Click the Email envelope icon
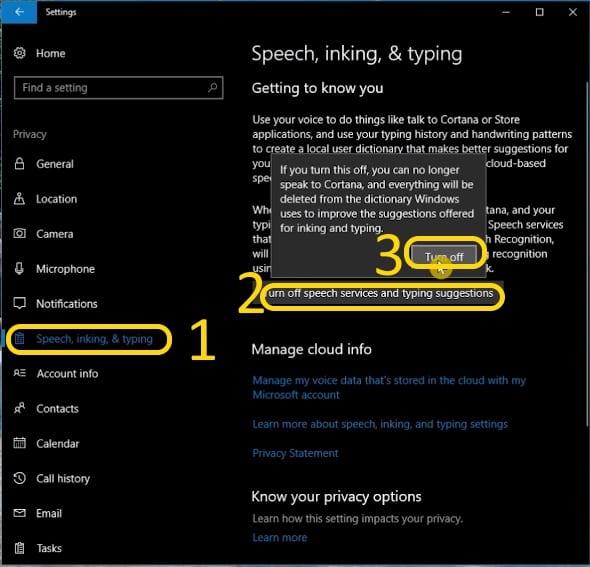590x567 pixels. pos(20,513)
